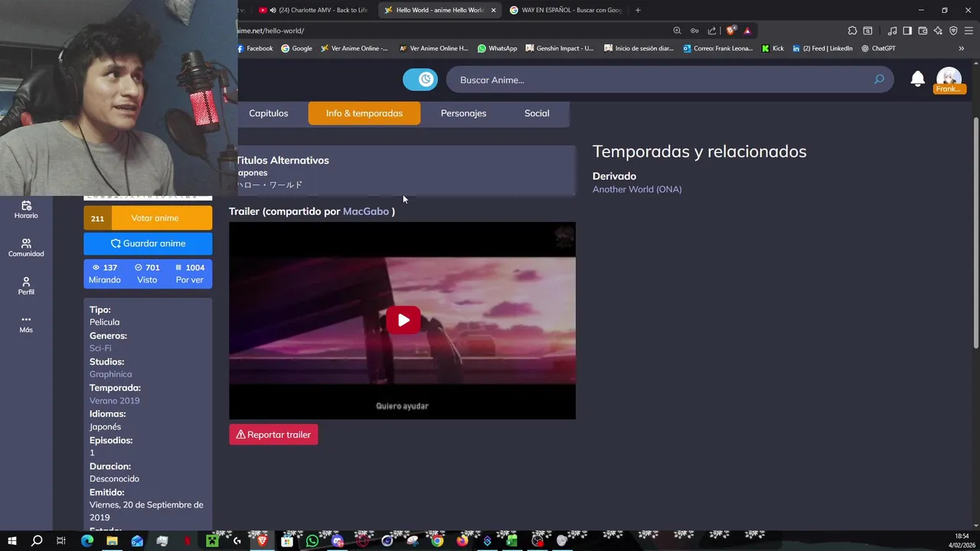This screenshot has width=980, height=551.
Task: Open the Más sidebar menu
Action: [x=26, y=324]
